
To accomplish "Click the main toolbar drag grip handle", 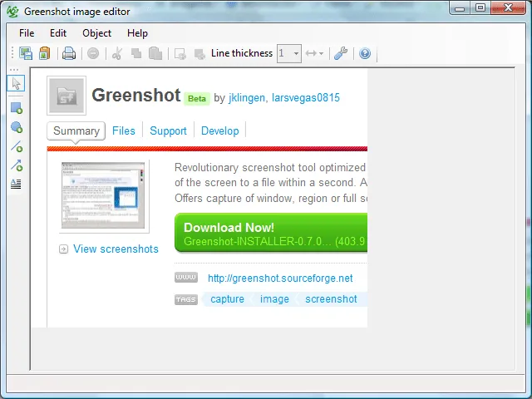I will pos(12,53).
